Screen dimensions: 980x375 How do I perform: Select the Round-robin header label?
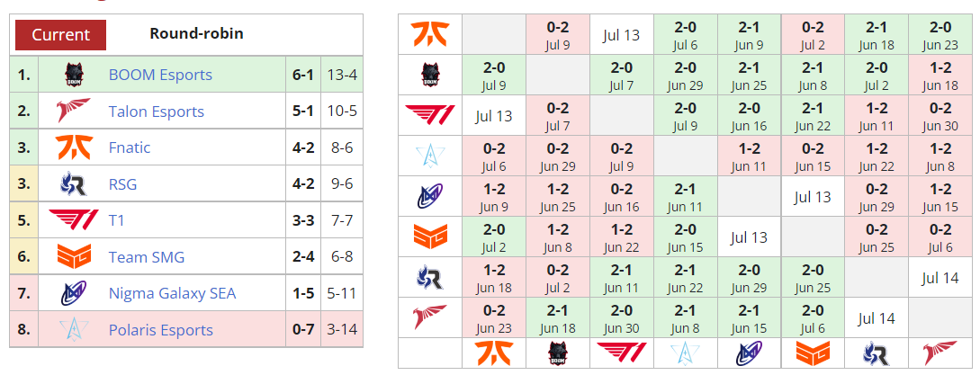(196, 34)
